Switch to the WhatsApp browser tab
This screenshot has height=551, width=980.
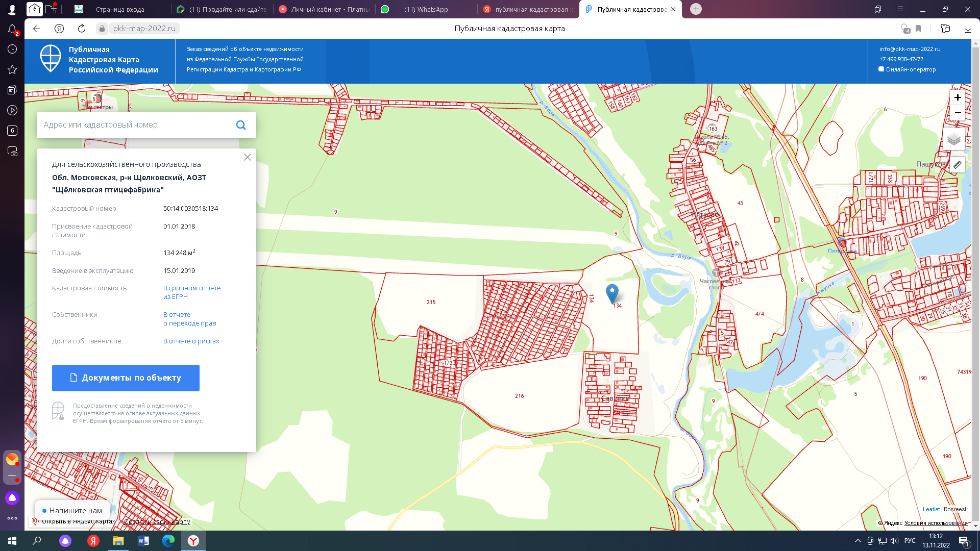click(426, 9)
